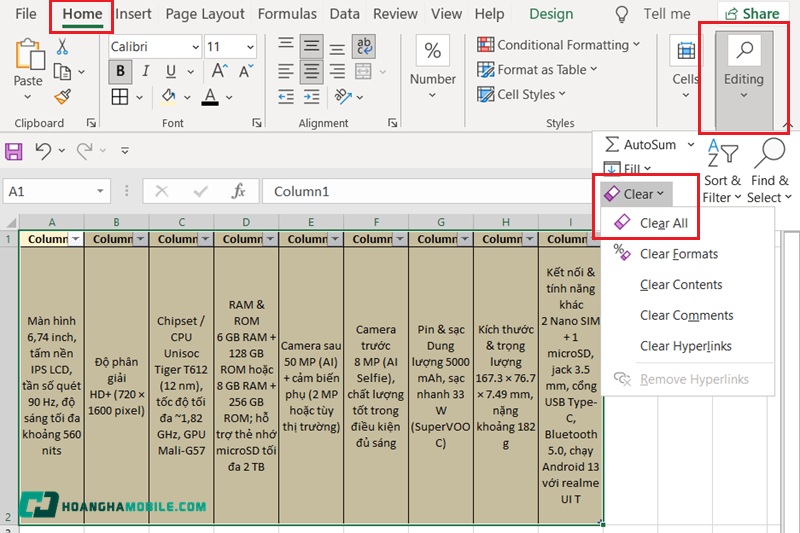Viewport: 800px width, 533px height.
Task: Open Conditional Formatting menu
Action: point(558,45)
